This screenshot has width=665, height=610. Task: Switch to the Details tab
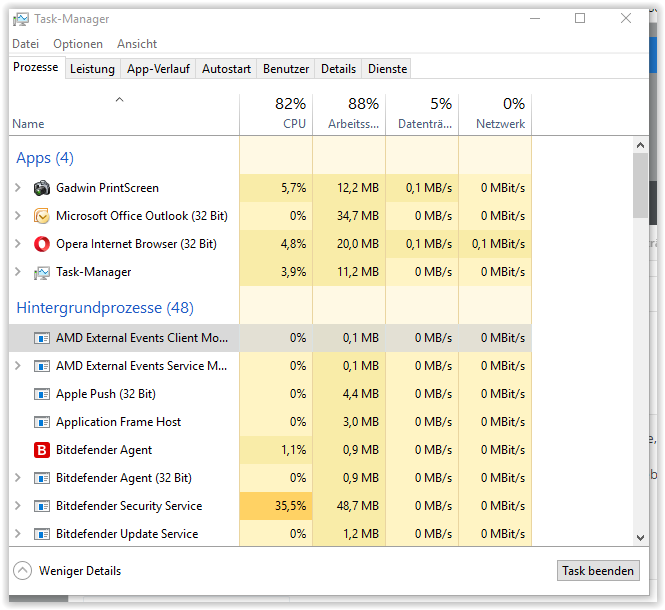(x=338, y=69)
